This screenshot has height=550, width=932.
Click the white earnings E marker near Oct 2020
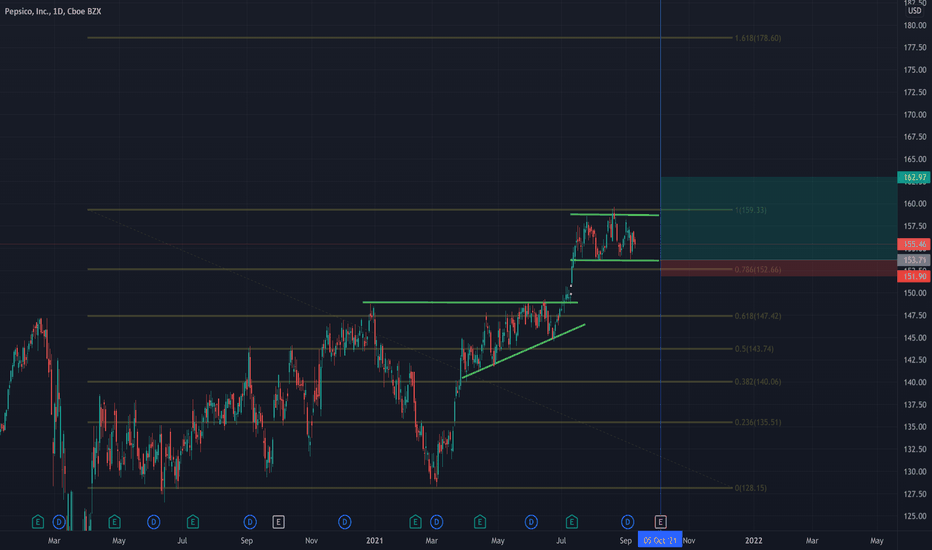tap(278, 522)
